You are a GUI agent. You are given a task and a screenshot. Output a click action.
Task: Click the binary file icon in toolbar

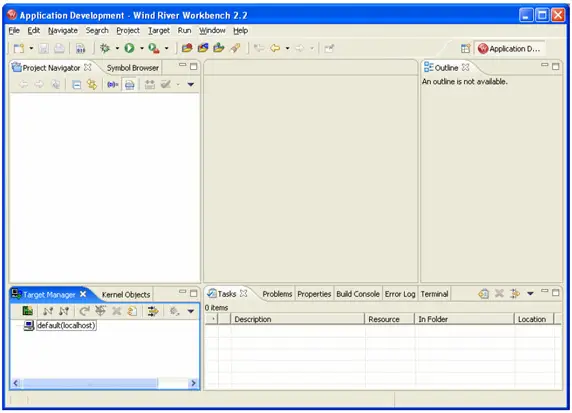pos(80,48)
